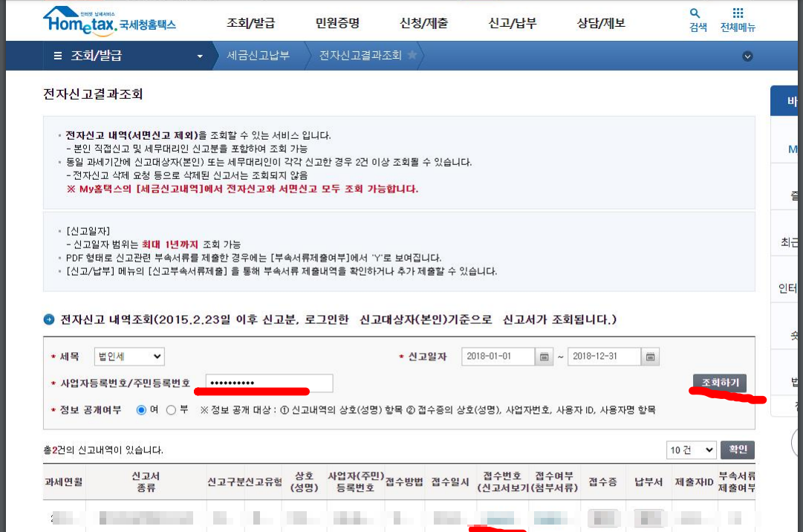This screenshot has height=532, width=803.
Task: Open the start date calendar icon
Action: point(544,357)
